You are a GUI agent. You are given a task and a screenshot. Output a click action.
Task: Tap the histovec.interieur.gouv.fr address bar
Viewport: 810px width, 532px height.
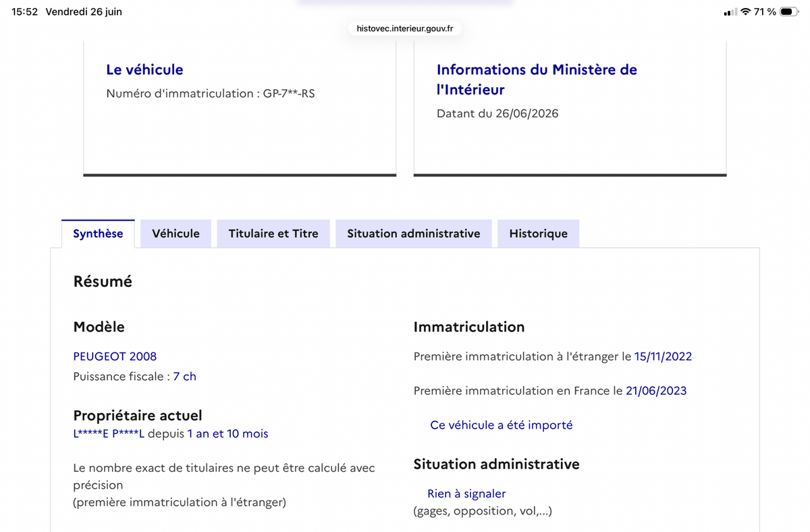[405, 28]
